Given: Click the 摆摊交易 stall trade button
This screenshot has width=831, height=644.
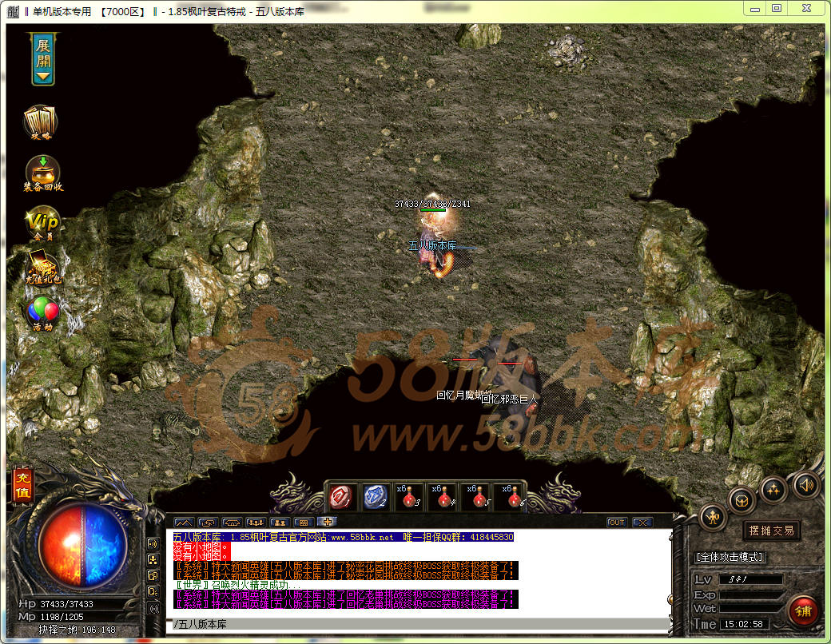Looking at the screenshot, I should pyautogui.click(x=771, y=531).
